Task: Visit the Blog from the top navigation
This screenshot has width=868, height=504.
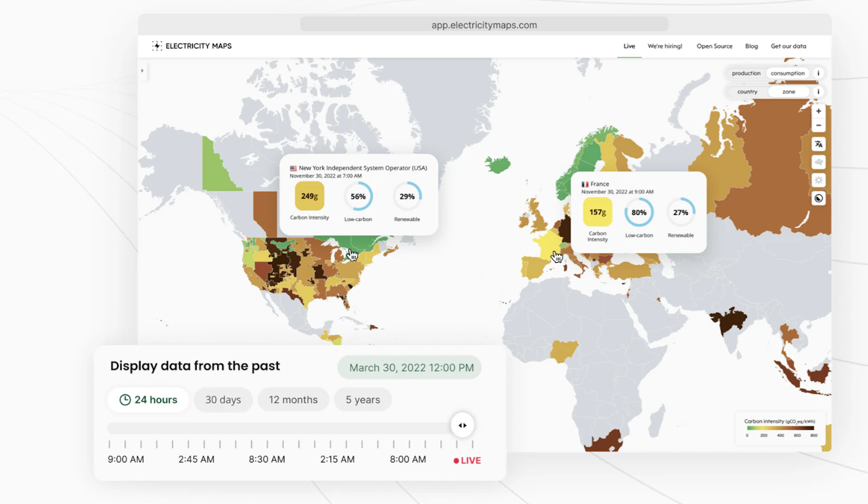Action: coord(752,46)
